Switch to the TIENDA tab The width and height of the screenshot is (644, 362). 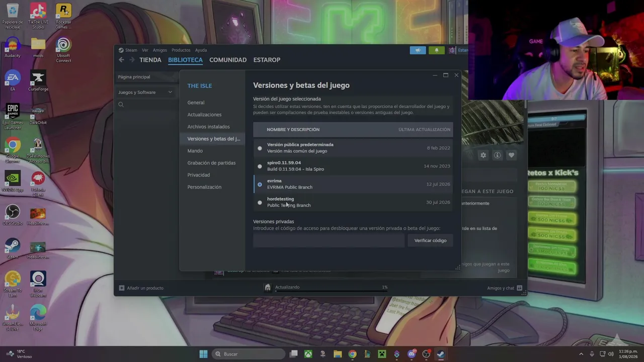pyautogui.click(x=150, y=60)
